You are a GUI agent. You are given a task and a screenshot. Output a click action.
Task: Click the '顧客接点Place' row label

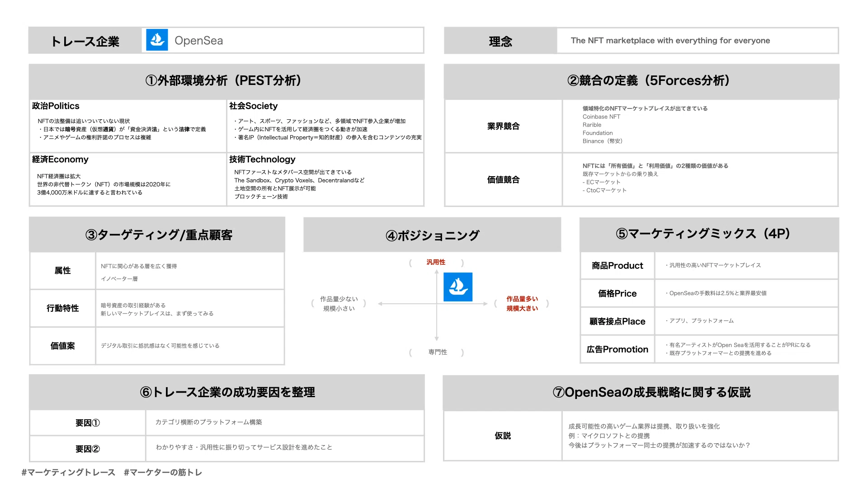pos(618,321)
